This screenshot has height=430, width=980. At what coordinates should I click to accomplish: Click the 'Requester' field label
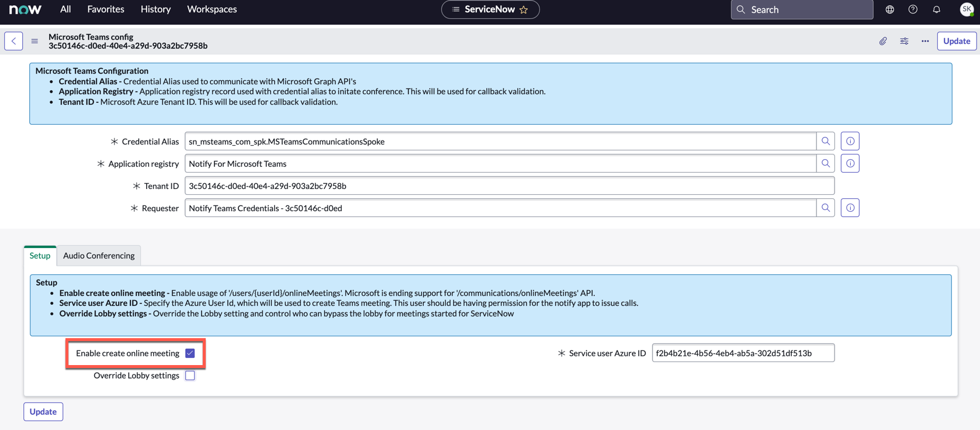160,208
